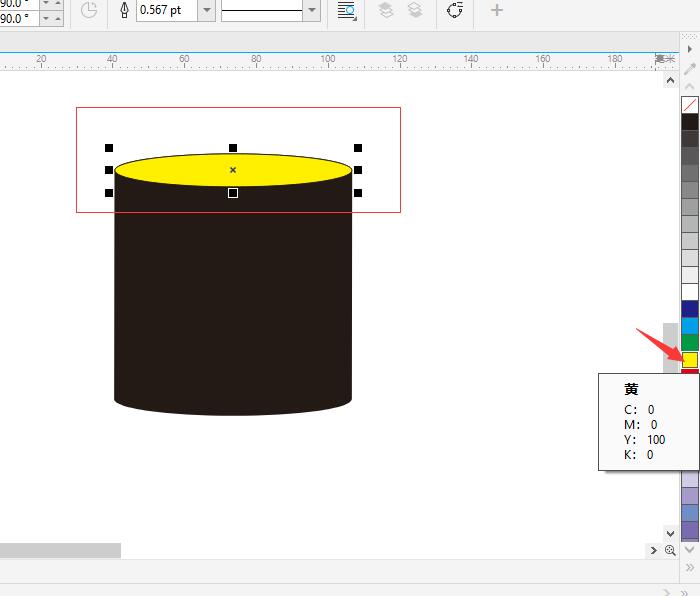Click the center handle of yellow ellipse
Viewport: 700px width, 596px height.
(x=233, y=170)
